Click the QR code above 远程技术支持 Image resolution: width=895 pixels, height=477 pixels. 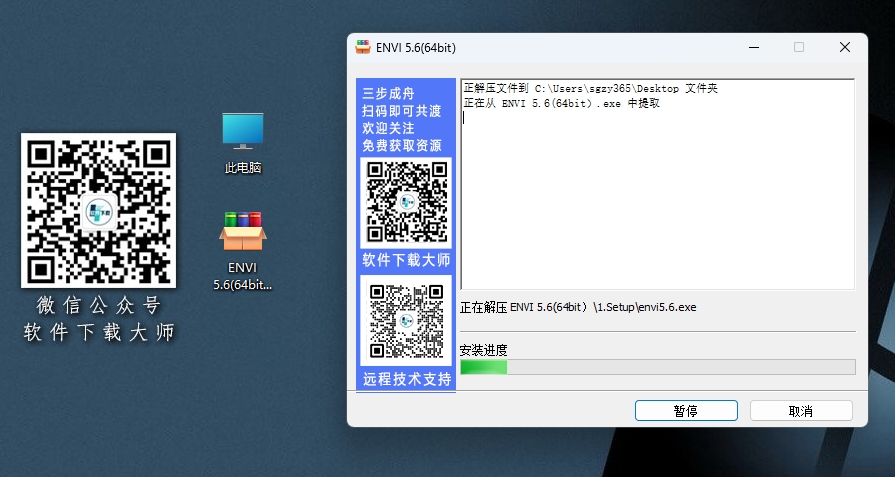point(406,321)
